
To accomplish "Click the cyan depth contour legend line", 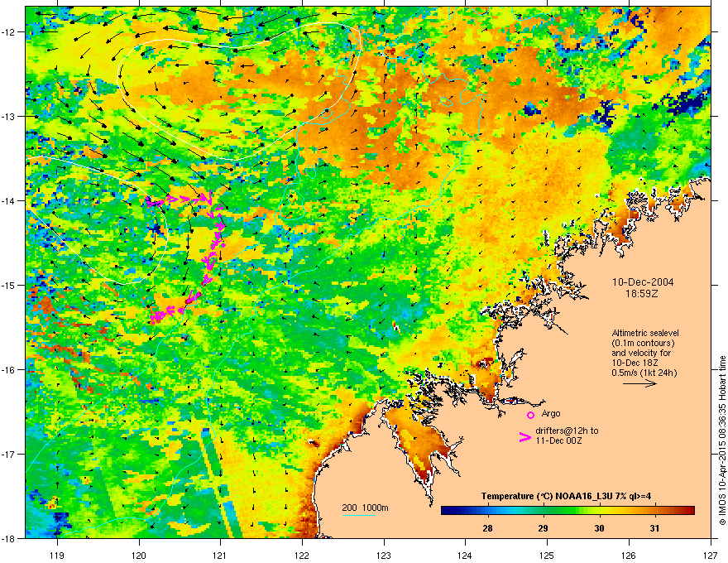I will point(359,515).
